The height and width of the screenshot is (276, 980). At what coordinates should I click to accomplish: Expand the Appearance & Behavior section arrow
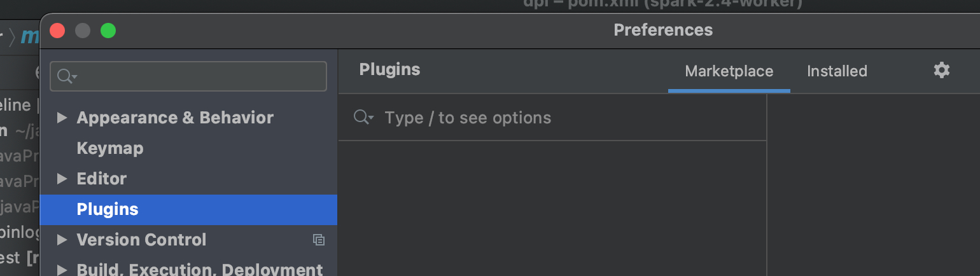(x=62, y=118)
